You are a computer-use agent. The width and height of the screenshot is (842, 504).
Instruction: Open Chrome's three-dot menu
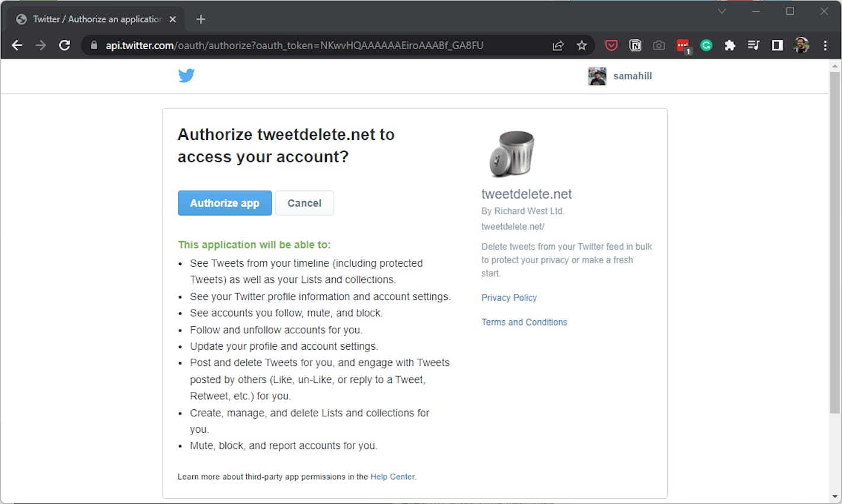825,45
